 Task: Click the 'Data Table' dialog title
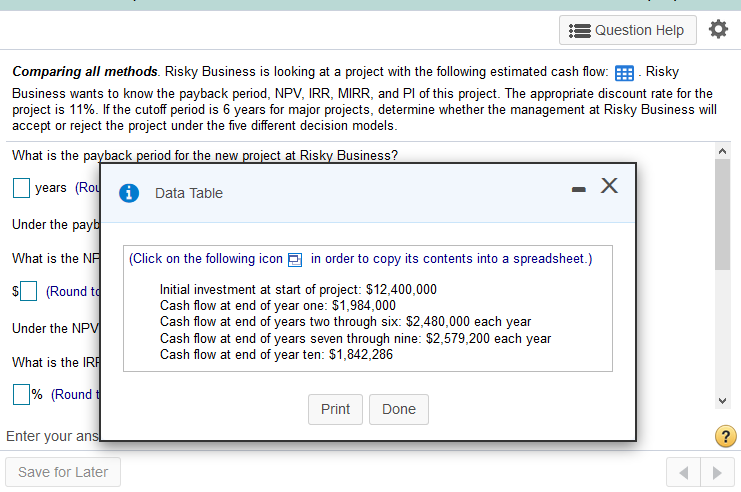tap(189, 193)
